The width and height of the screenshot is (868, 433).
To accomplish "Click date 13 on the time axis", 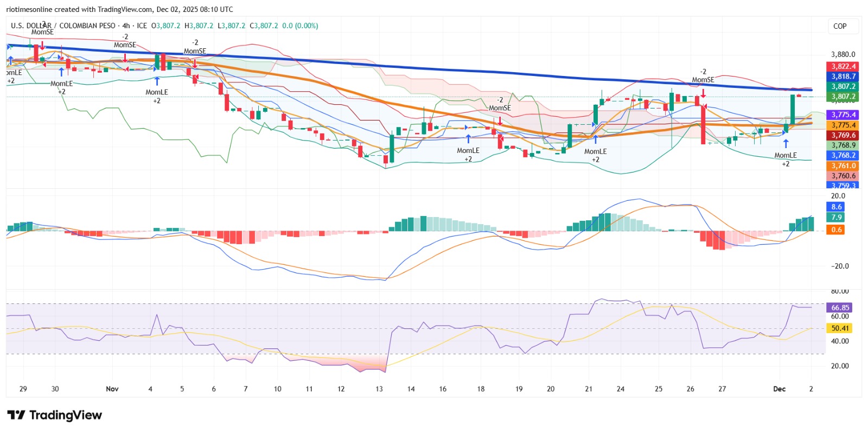I will [379, 389].
